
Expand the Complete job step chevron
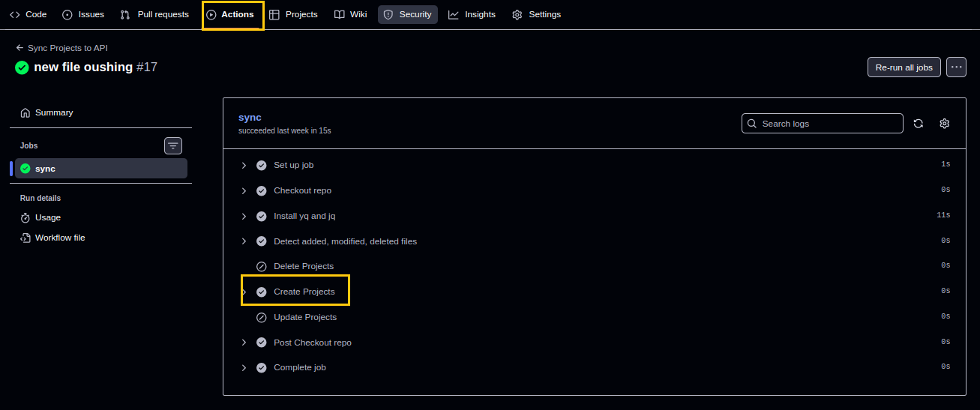tap(244, 368)
